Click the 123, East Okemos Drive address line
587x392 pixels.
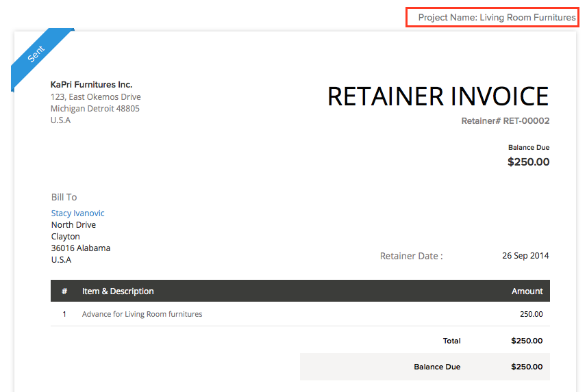(x=95, y=97)
